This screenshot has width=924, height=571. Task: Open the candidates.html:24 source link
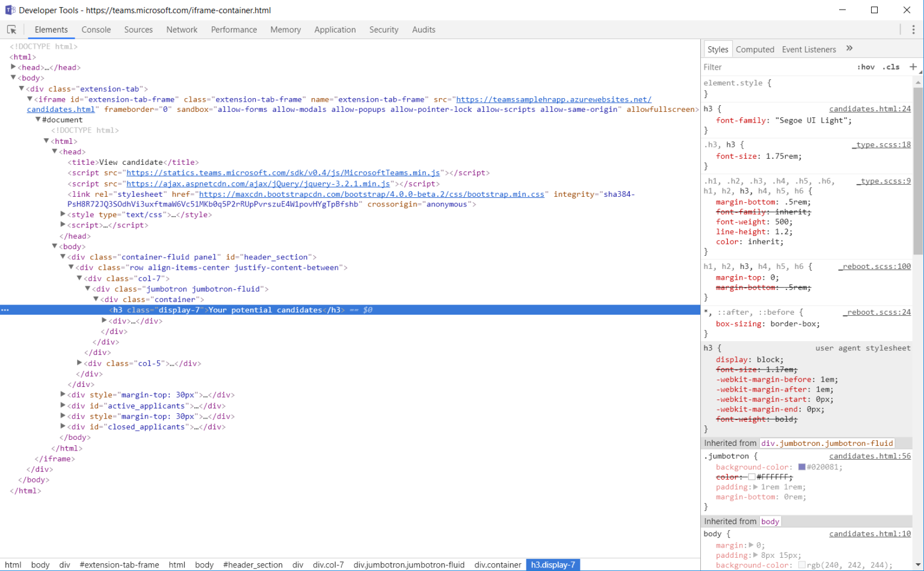pyautogui.click(x=870, y=108)
